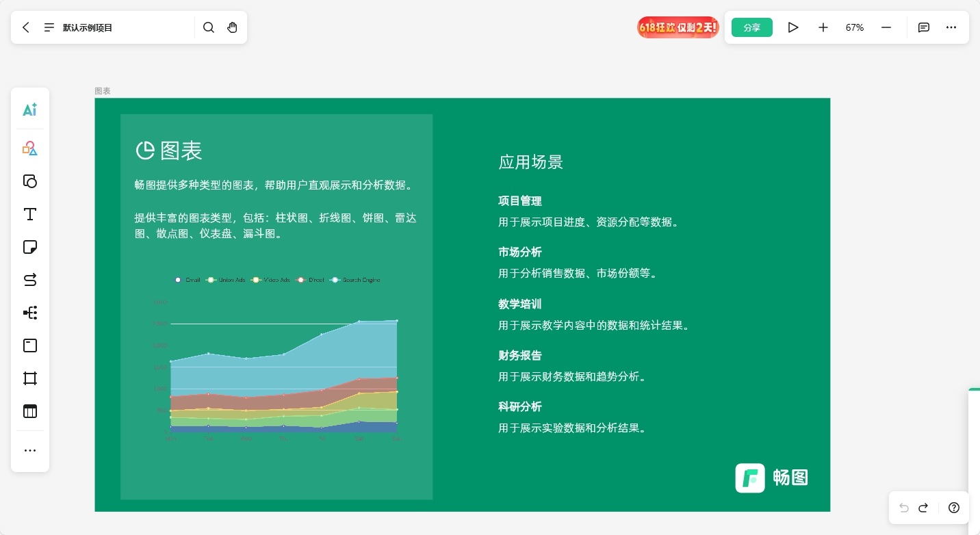The image size is (980, 535).
Task: Click the green 分享 share button
Action: pyautogui.click(x=752, y=27)
